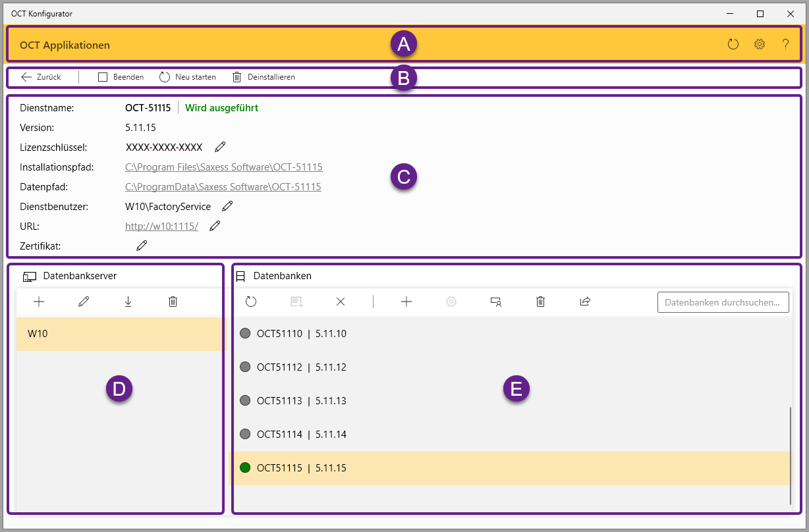This screenshot has width=809, height=532.
Task: Click the refresh icon in the yellow header
Action: coord(733,45)
